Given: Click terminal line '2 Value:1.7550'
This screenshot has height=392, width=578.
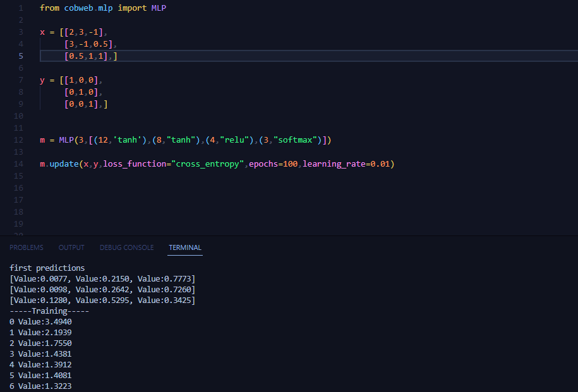Looking at the screenshot, I should [40, 343].
